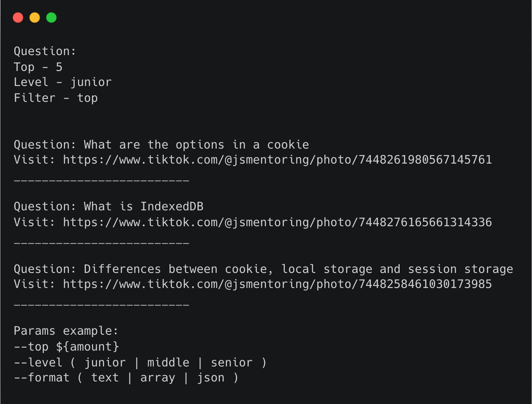Click the red close window button
The image size is (532, 404).
pyautogui.click(x=18, y=18)
